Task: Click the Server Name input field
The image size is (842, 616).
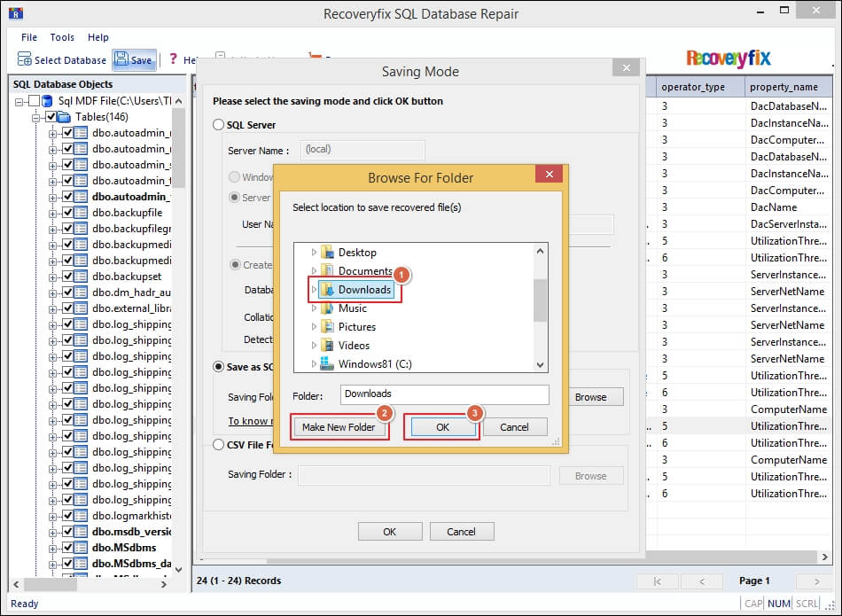Action: 363,150
